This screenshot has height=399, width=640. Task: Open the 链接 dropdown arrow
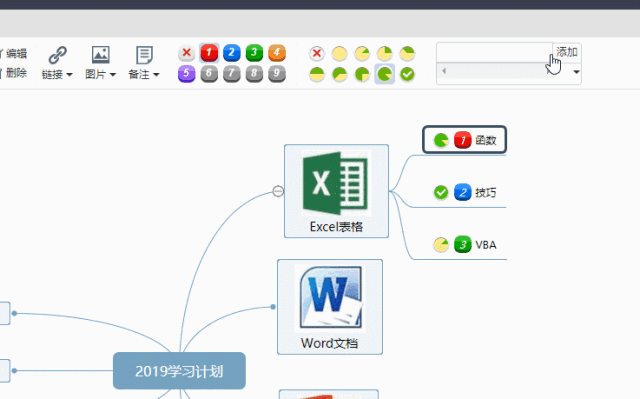[70, 75]
